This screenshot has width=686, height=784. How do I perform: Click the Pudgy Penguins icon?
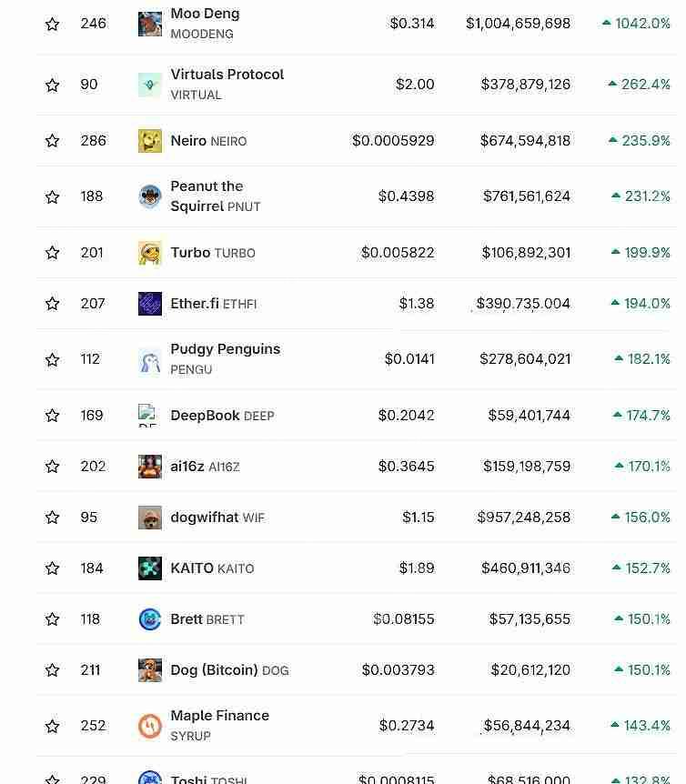point(150,359)
